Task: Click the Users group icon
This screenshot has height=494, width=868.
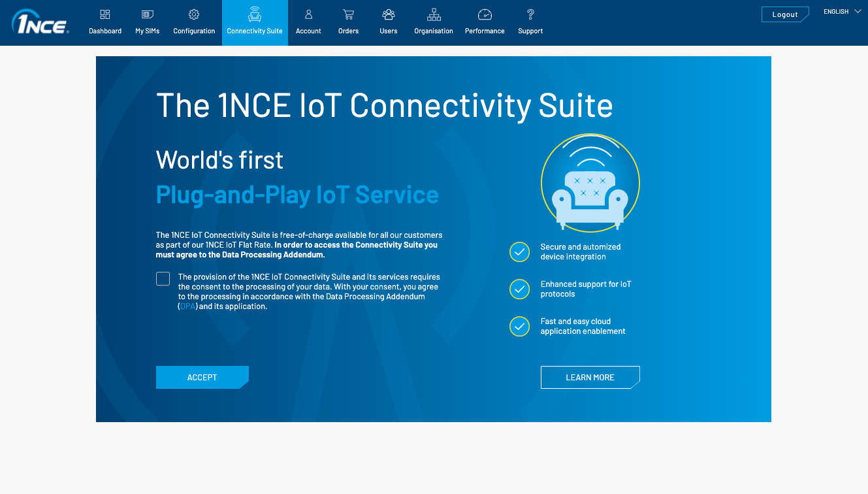Action: pyautogui.click(x=389, y=14)
